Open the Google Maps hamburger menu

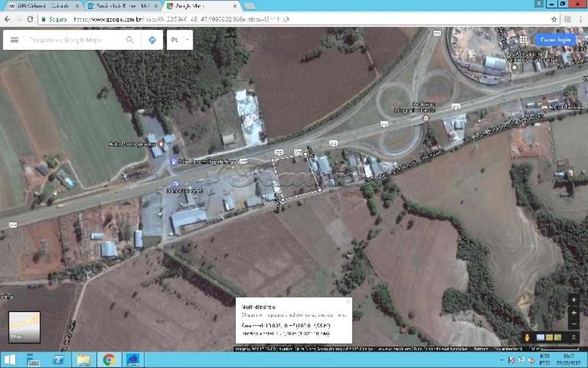15,40
